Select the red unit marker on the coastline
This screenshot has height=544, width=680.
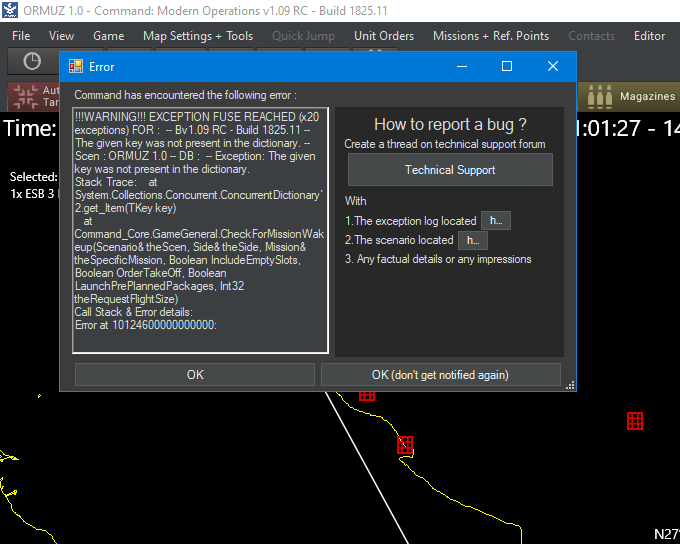pos(405,445)
